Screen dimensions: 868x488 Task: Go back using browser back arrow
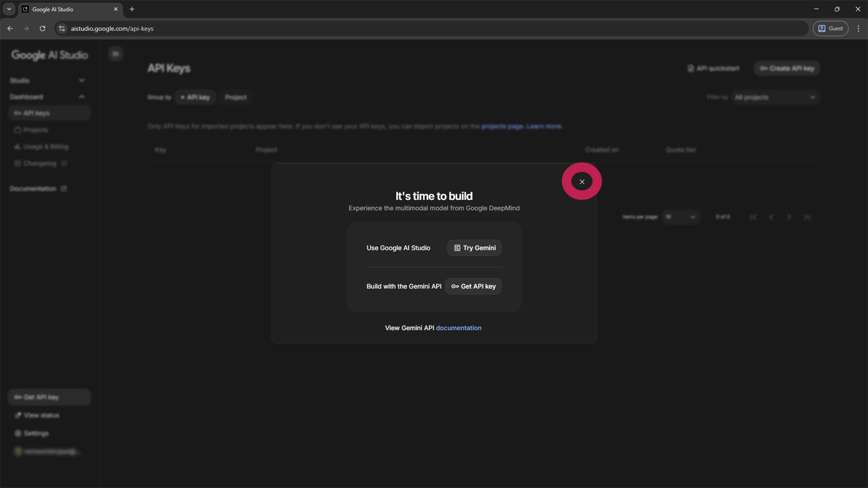10,28
